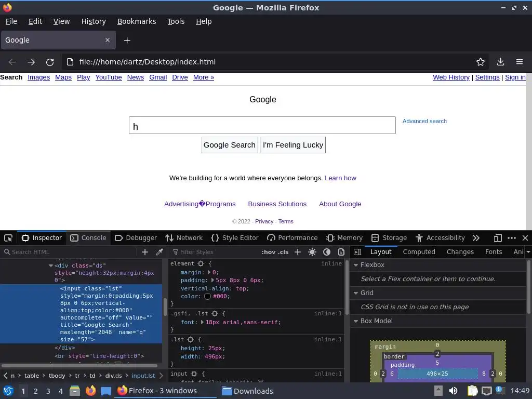Close the developer tools panel

coord(525,238)
